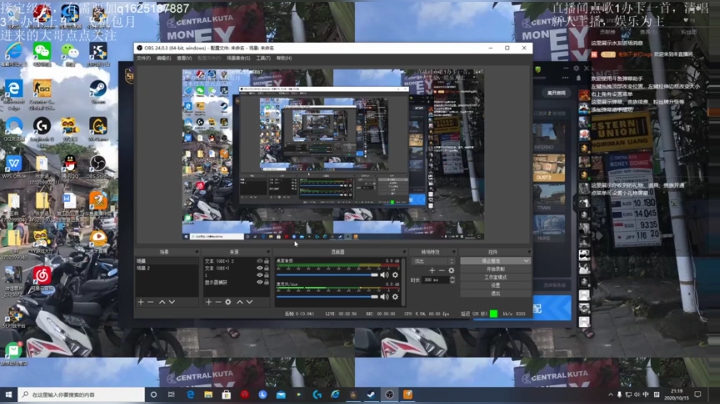The image size is (720, 404).
Task: Remove scene transition with minus icon
Action: [441, 270]
